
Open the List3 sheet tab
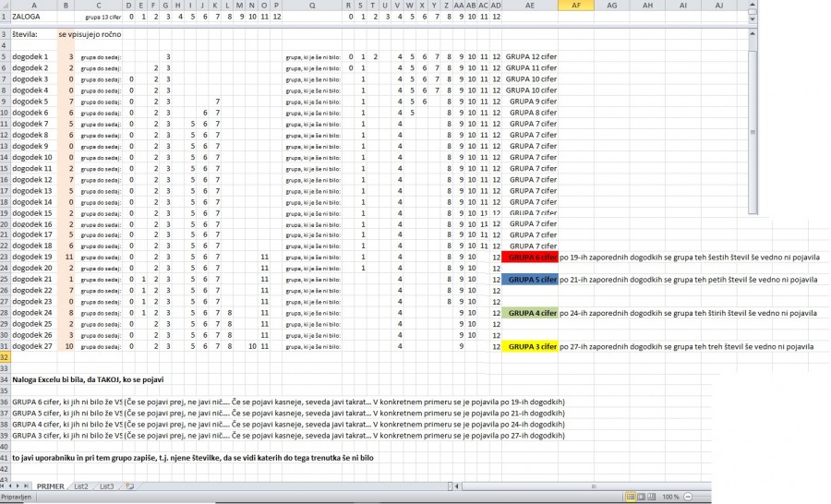coord(106,486)
